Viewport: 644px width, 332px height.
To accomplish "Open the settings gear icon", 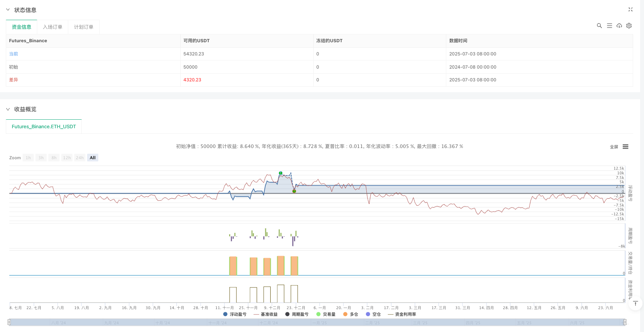I will 629,26.
